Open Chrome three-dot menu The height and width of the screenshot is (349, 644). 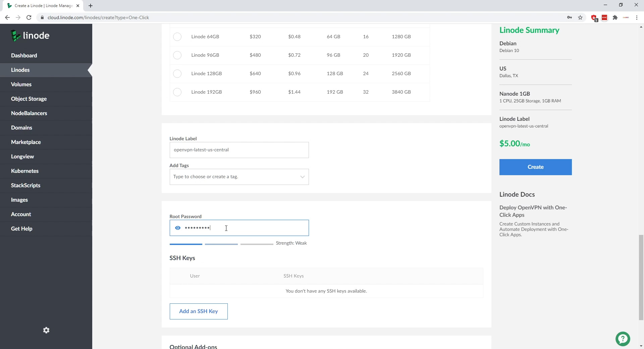(x=637, y=17)
